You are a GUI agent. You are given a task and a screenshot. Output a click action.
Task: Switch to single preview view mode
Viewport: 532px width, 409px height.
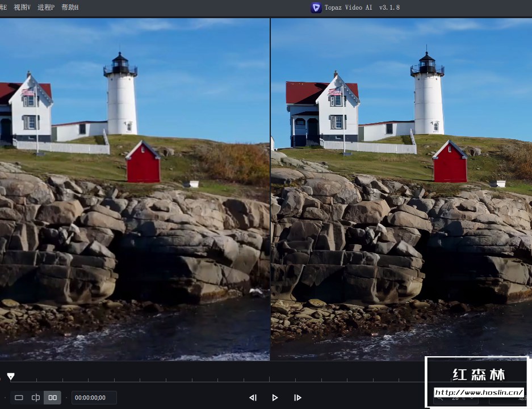pyautogui.click(x=19, y=398)
